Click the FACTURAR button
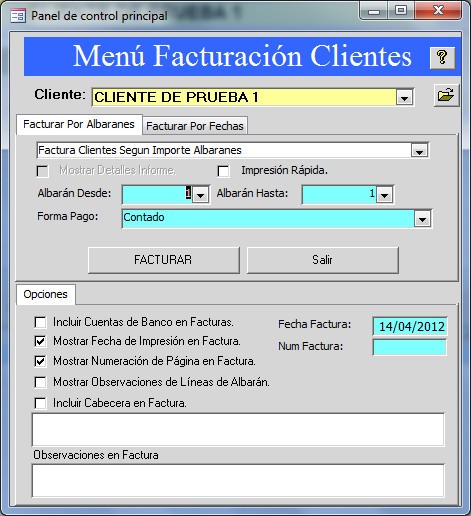471x516 pixels. point(164,260)
